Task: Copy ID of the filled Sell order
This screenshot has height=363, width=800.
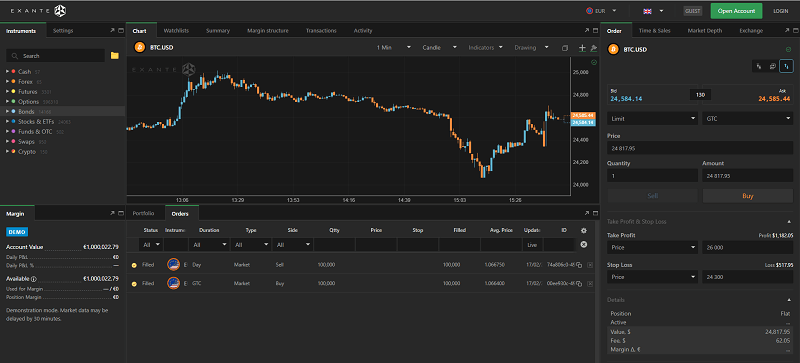Action: coord(579,265)
